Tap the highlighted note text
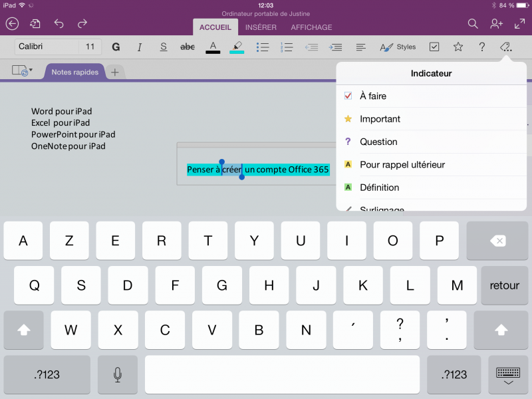This screenshot has width=532, height=399. [258, 170]
